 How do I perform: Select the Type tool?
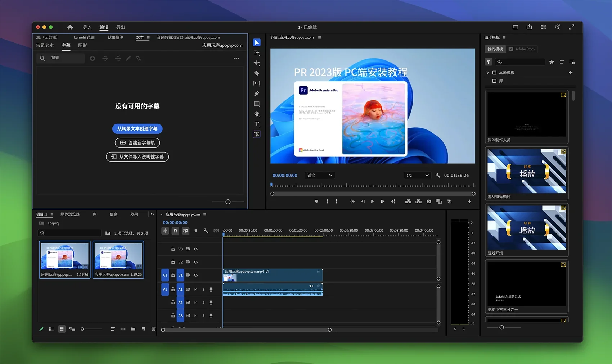[257, 124]
